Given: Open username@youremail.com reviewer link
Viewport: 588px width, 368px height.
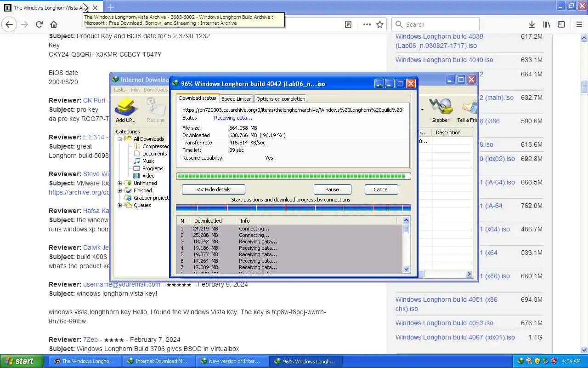Looking at the screenshot, I should coord(122,284).
